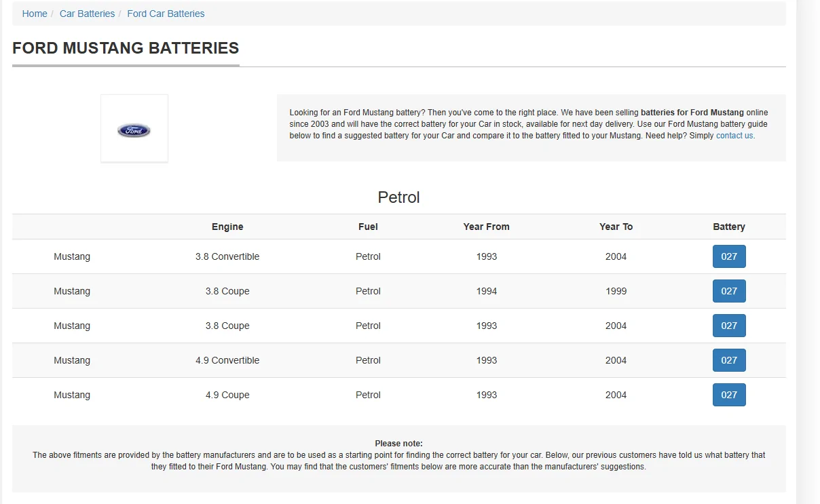Go to Car Batteries breadcrumb

(x=87, y=14)
